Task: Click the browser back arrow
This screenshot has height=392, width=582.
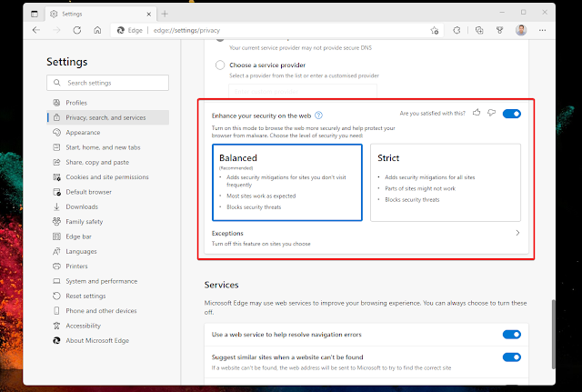Action: click(x=36, y=30)
